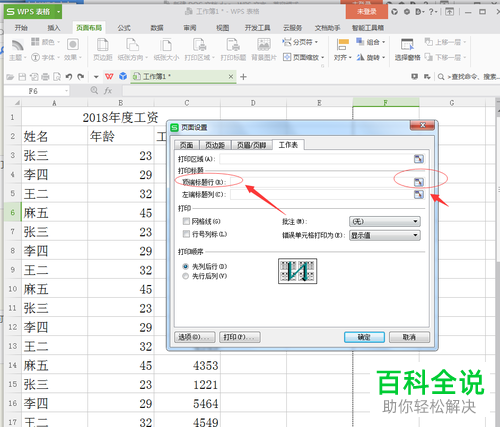
Task: Click the 纸张大小 paper size icon
Action: pos(166,45)
